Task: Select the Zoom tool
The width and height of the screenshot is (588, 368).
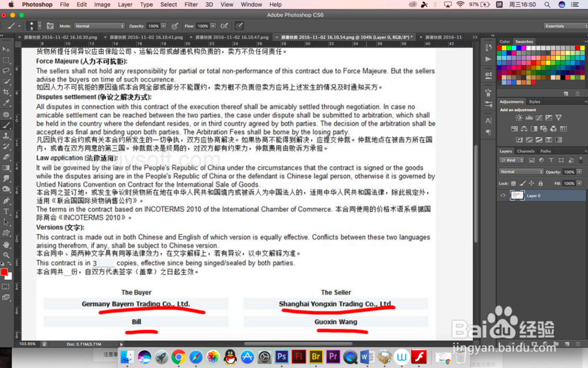Action: [6, 255]
